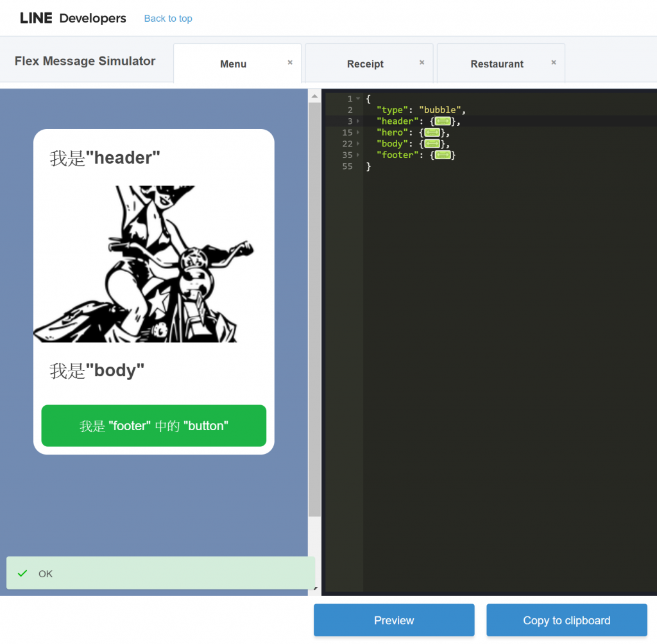Screen dimensions: 657x644
Task: Expand the footer fold arrow on line 35
Action: (x=358, y=155)
